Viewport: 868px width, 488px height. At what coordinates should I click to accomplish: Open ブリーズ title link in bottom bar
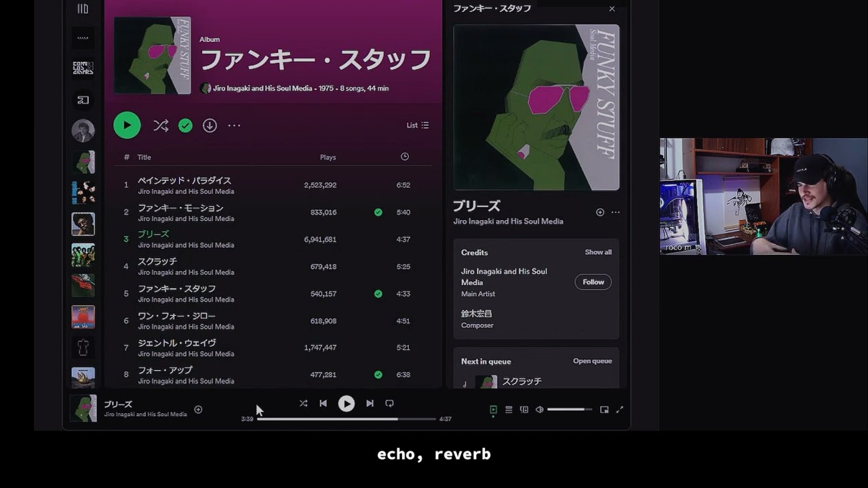point(118,405)
